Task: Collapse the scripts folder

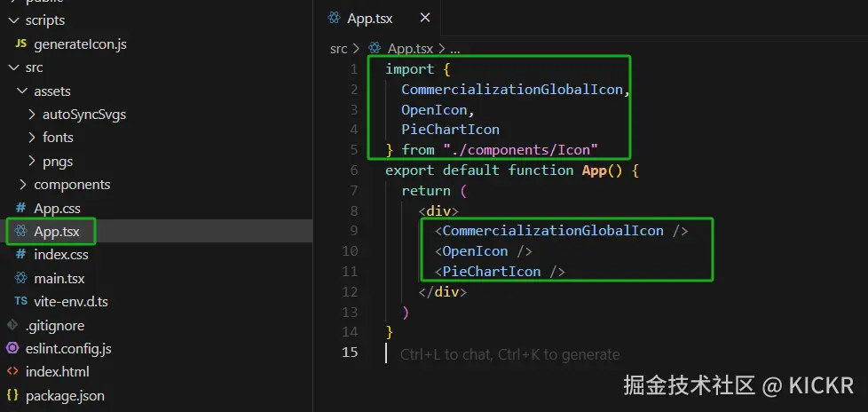Action: 12,20
